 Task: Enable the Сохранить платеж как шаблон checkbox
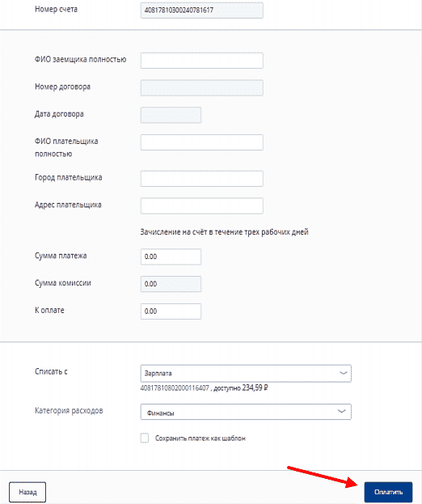145,438
